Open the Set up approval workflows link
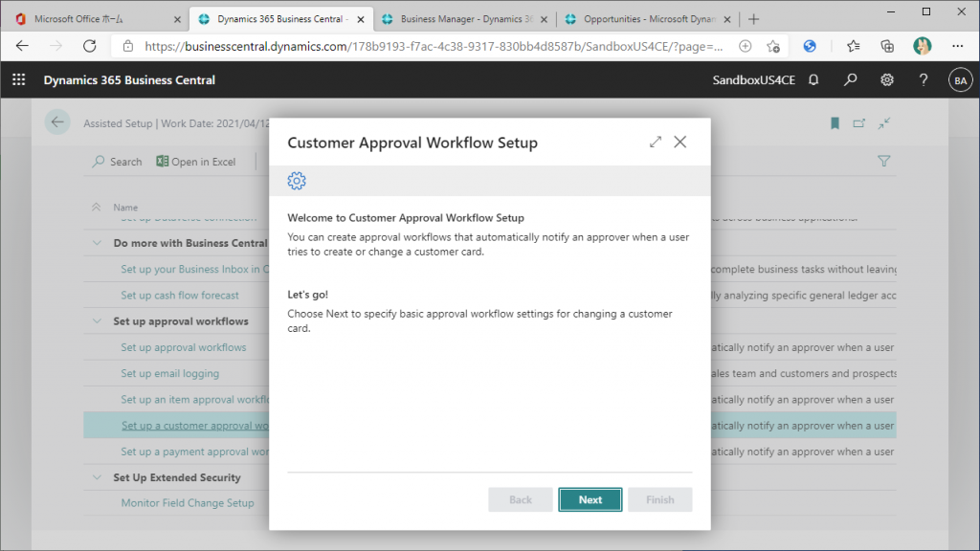 pos(184,347)
